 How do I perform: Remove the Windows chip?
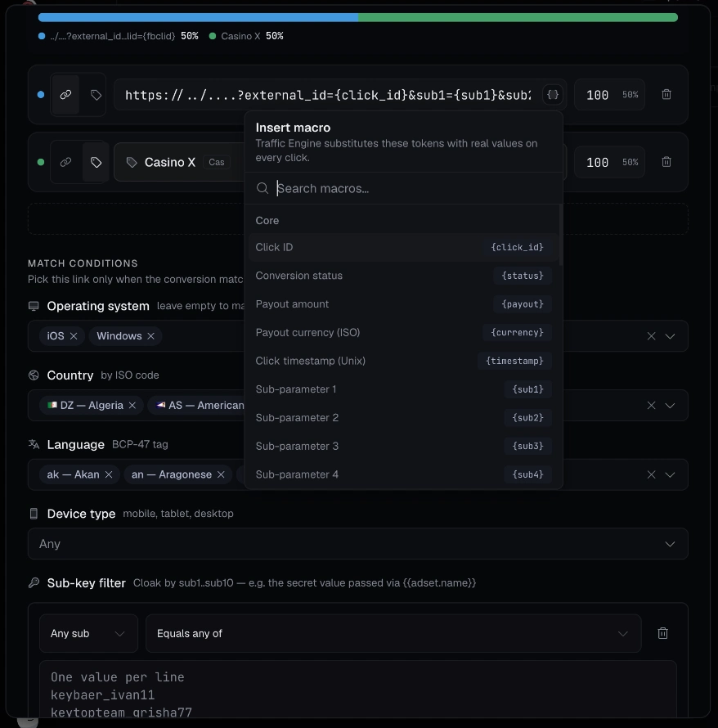[x=150, y=335]
